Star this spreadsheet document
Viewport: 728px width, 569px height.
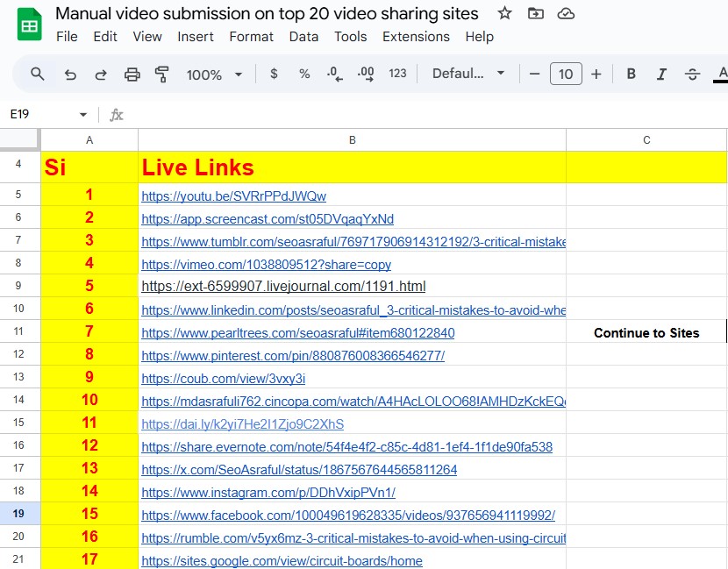pos(504,13)
